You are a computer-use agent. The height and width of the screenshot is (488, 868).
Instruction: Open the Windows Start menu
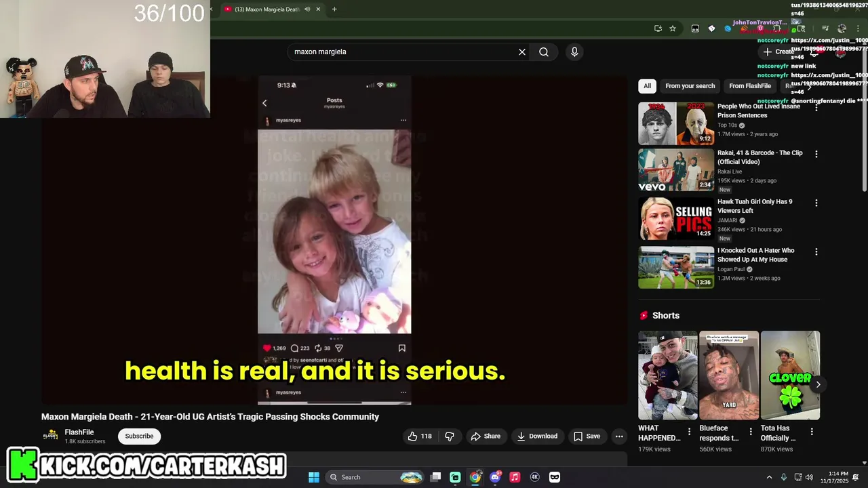[314, 477]
